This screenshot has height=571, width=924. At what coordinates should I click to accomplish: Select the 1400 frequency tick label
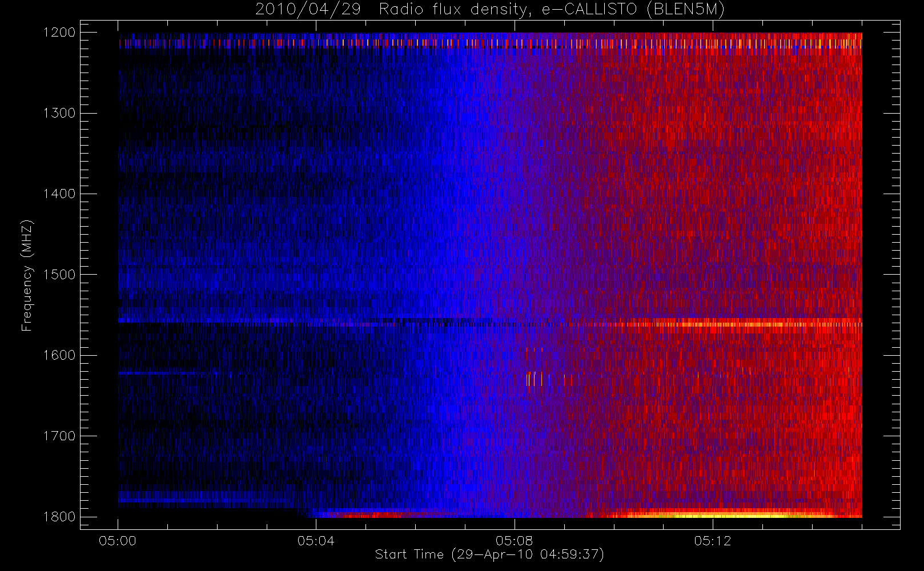pyautogui.click(x=59, y=194)
